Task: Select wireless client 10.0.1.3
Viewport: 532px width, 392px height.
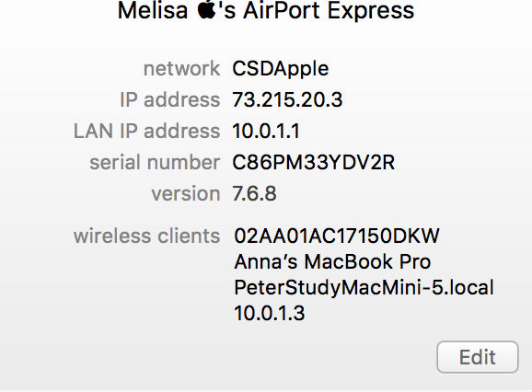Action: point(270,313)
